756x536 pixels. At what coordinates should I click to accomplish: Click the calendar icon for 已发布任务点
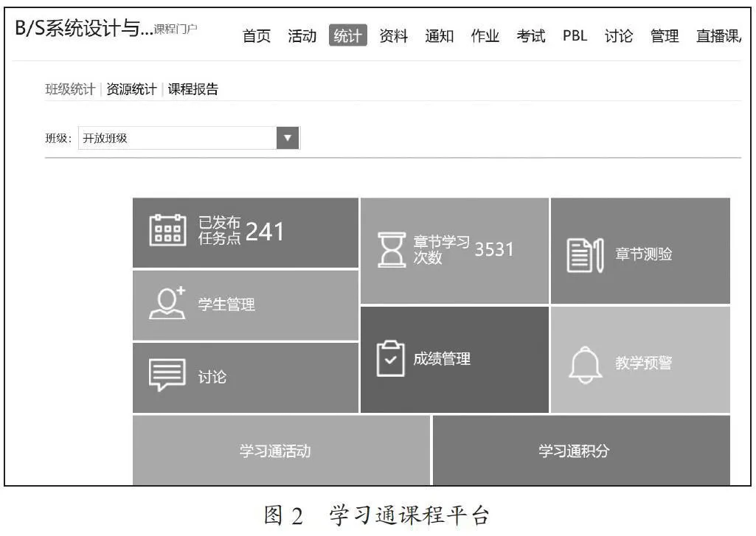click(167, 231)
